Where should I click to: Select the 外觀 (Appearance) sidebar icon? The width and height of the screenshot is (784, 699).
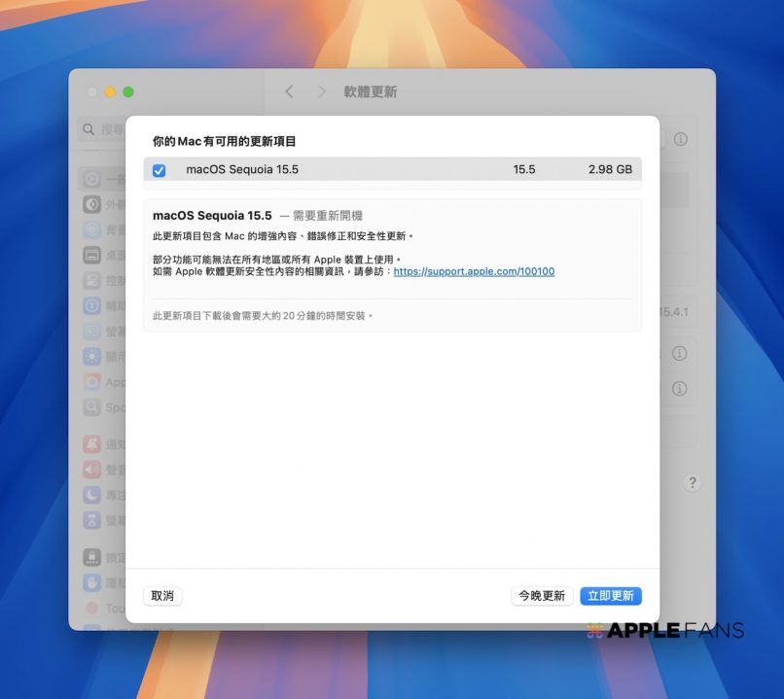coord(91,204)
